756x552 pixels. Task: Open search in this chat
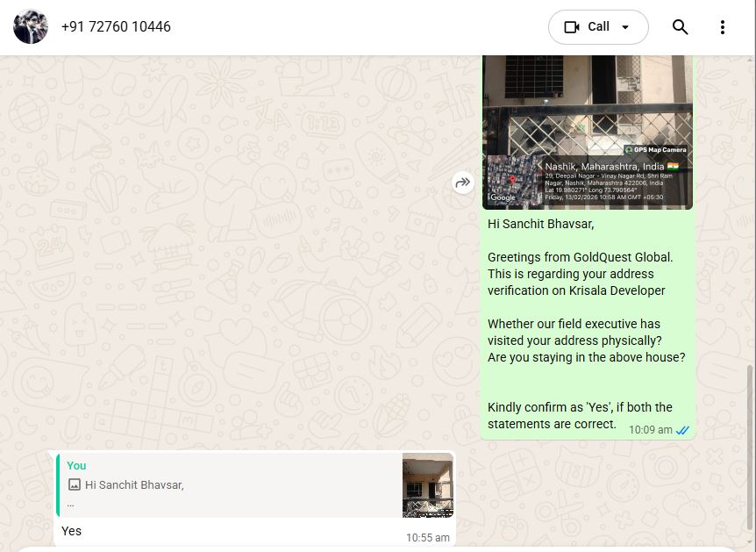click(680, 27)
